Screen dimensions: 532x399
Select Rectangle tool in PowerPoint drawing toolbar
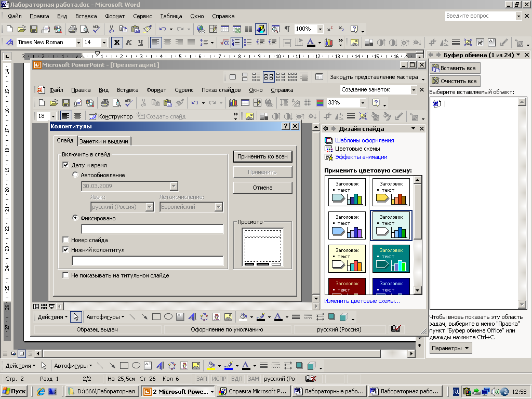coord(156,317)
